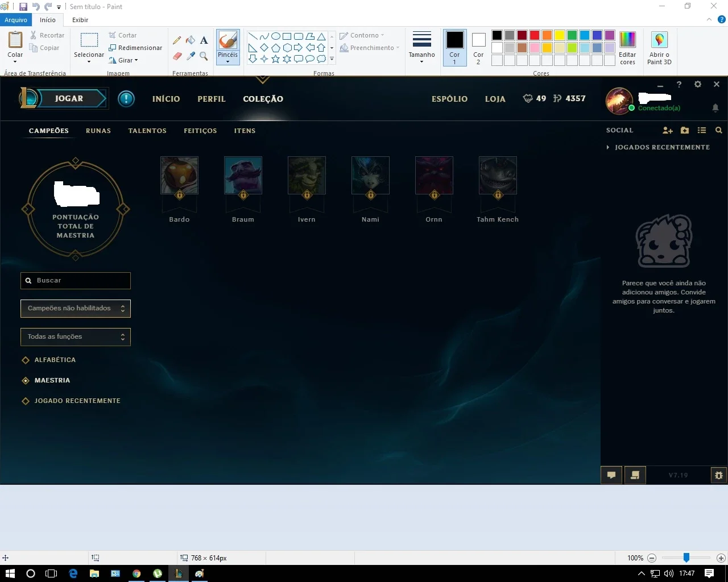Choose the Magnifier tool
Image resolution: width=728 pixels, height=582 pixels.
204,56
